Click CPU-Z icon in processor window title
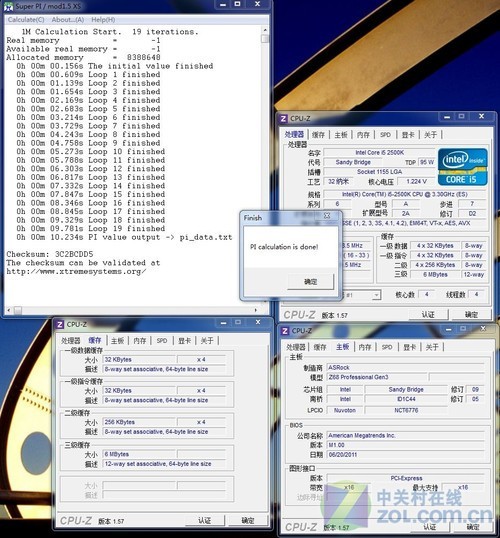Image resolution: width=500 pixels, height=538 pixels. click(x=283, y=119)
